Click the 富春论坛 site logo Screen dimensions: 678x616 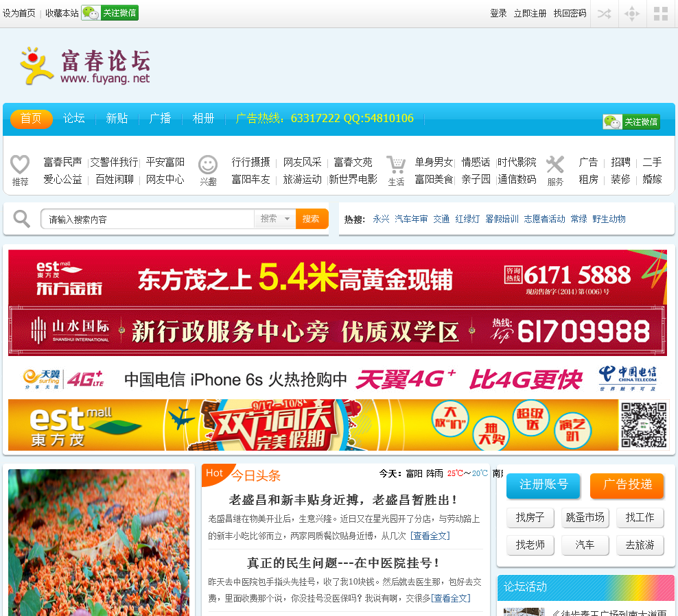click(x=86, y=66)
